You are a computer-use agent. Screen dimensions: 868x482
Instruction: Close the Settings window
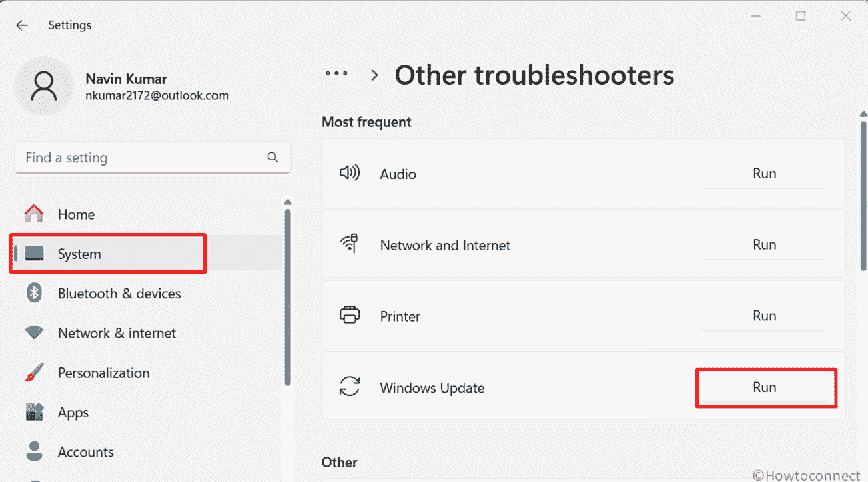tap(845, 16)
